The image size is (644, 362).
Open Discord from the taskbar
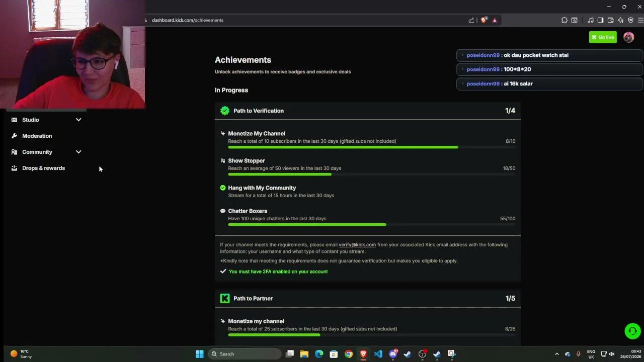(393, 354)
